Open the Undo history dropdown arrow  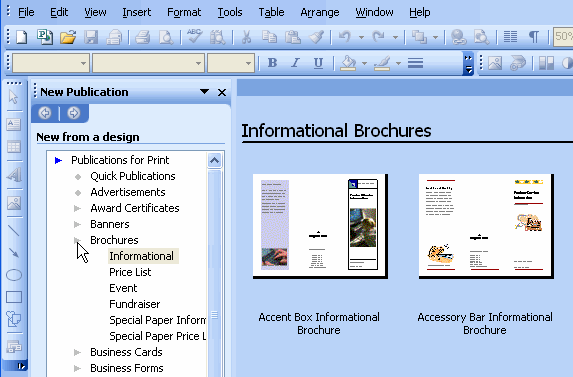coord(361,37)
